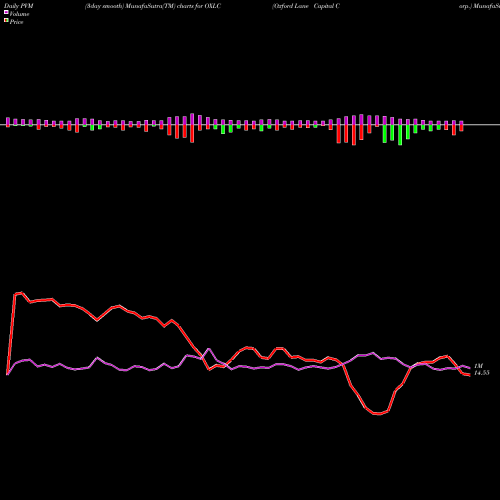500x500 pixels.
Task: Click the '14.55' price value label
Action: [482, 373]
